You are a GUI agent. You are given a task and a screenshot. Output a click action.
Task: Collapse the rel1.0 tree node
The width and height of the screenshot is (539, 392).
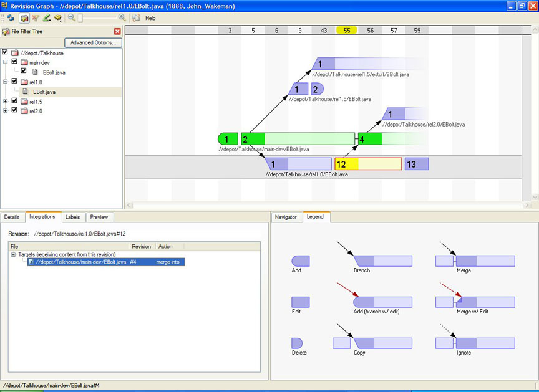(x=6, y=82)
